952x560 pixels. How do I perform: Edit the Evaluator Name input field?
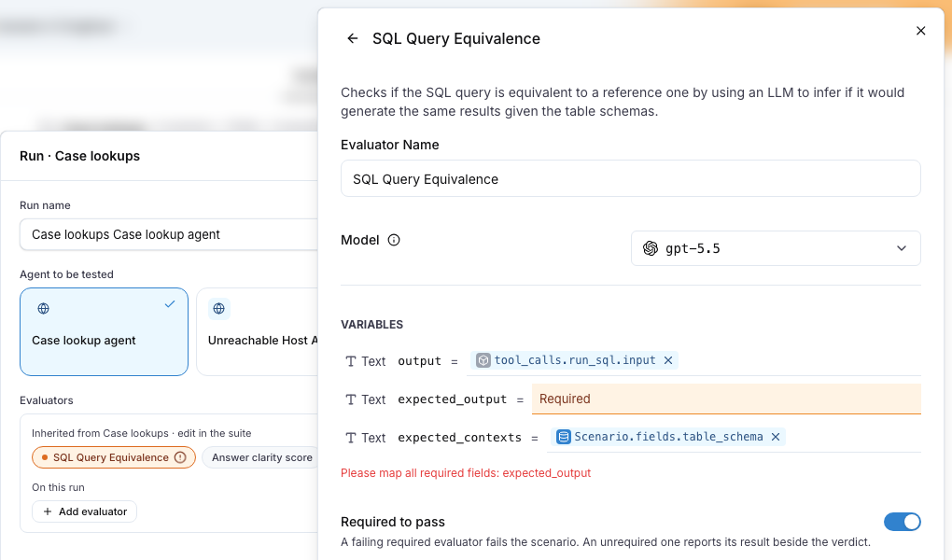630,178
